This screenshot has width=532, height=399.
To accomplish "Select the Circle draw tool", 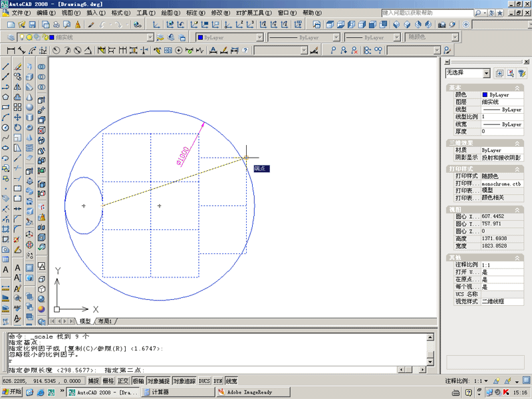I will 5,128.
